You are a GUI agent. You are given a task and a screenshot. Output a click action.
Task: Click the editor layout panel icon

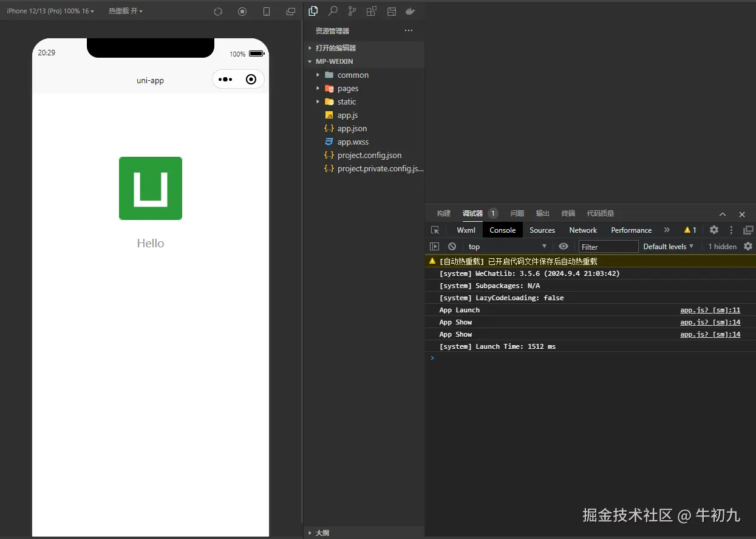click(x=392, y=11)
